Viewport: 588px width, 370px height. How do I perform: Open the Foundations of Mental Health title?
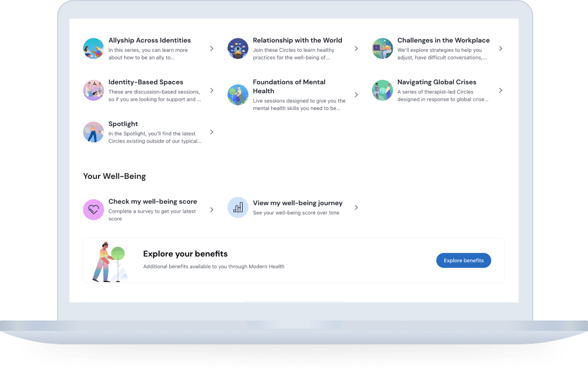coord(289,86)
